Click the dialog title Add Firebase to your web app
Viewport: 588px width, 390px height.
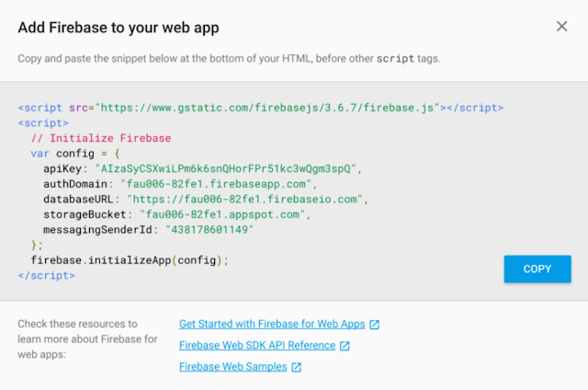point(119,28)
